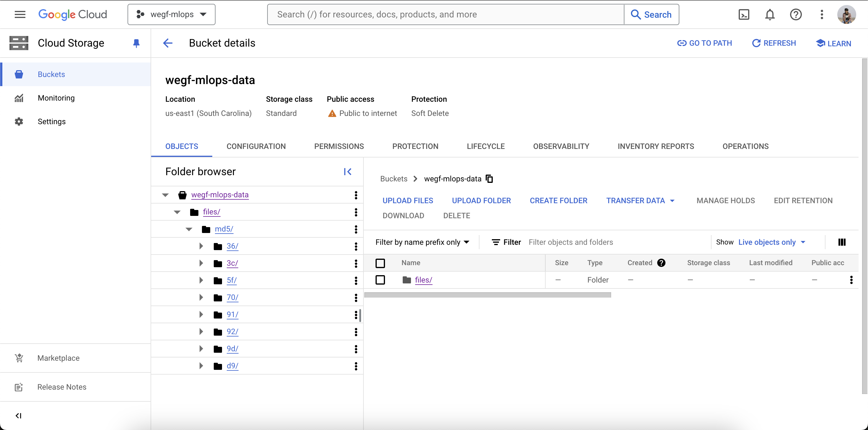
Task: Click the UPLOAD FILES button
Action: [x=407, y=201]
